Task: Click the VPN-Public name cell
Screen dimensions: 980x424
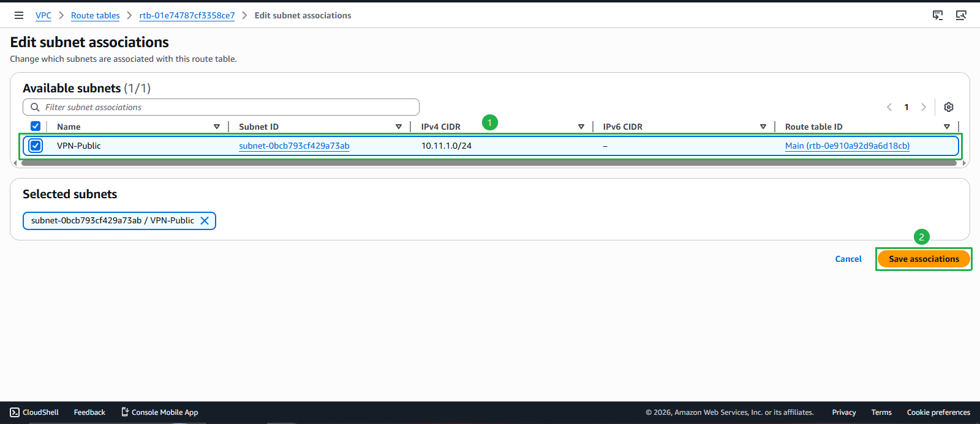Action: 79,146
